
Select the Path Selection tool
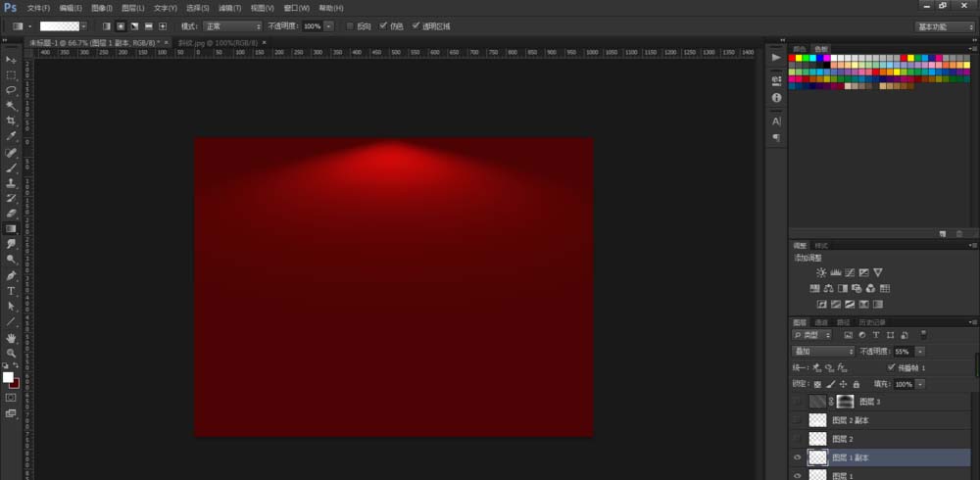(11, 307)
